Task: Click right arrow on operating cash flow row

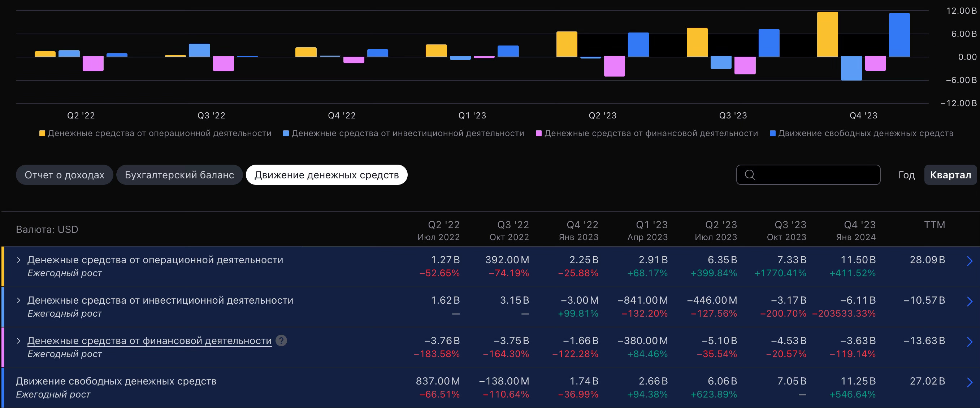Action: pyautogui.click(x=969, y=261)
